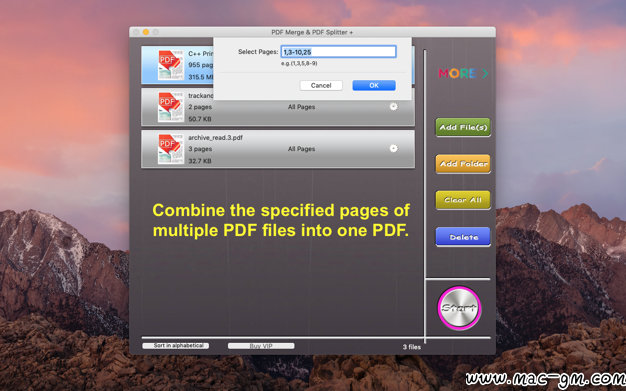
Task: Click All Pages on archive_read.3.pdf row
Action: click(301, 149)
